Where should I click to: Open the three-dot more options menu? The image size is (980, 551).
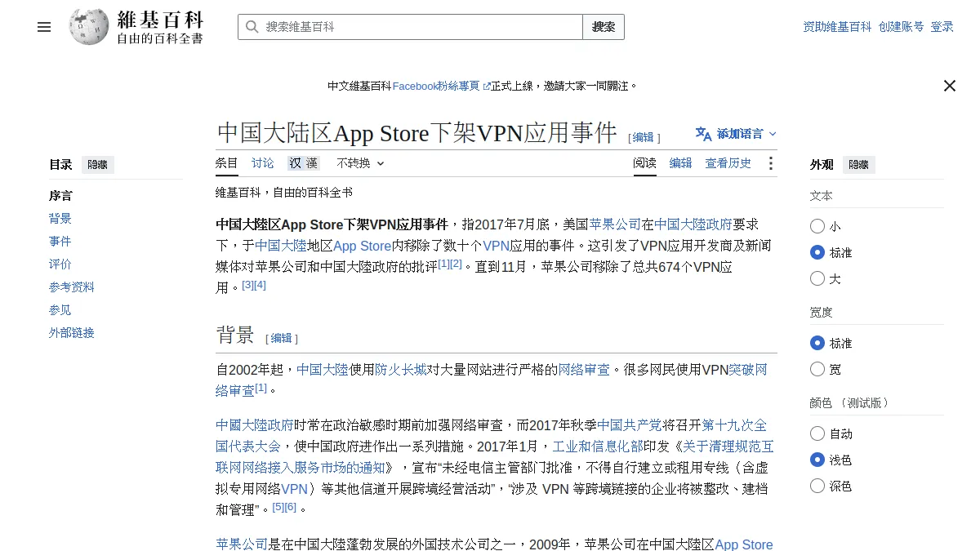tap(770, 163)
